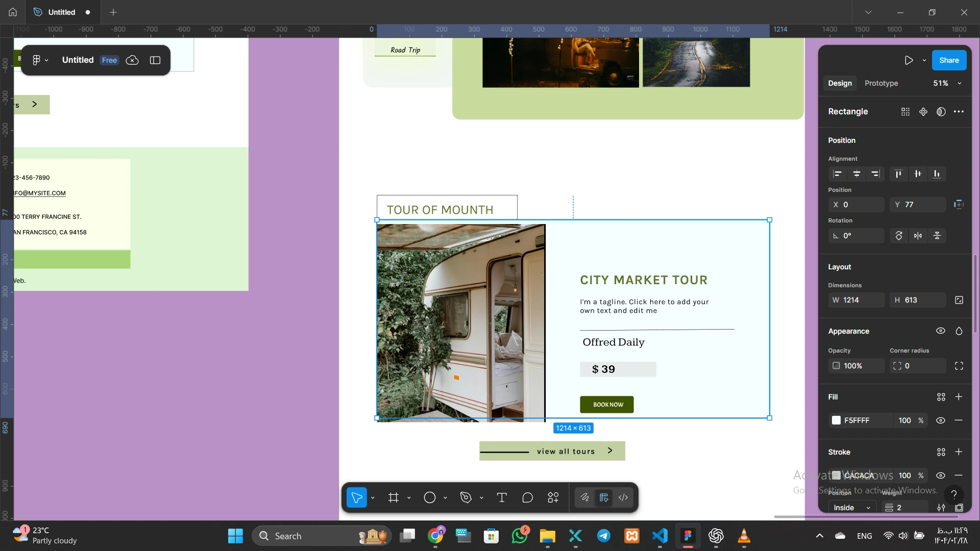Switch to Dev Mode code icon
980x551 pixels.
point(623,497)
